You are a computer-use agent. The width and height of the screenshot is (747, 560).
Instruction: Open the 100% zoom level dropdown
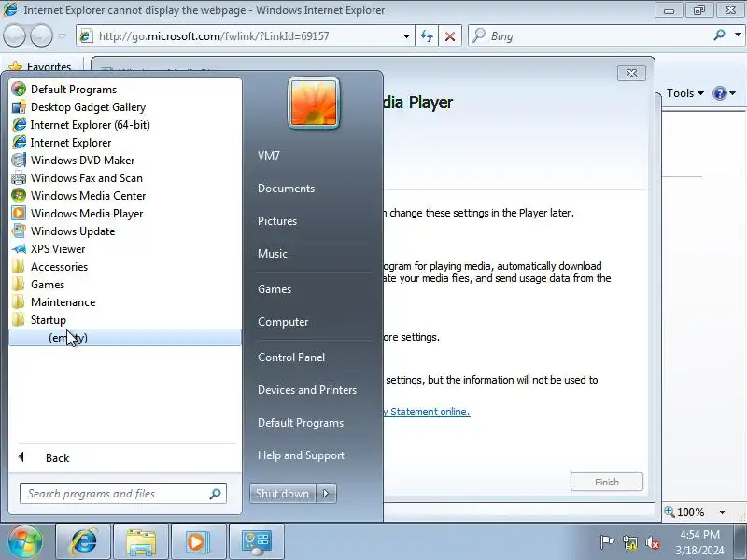[x=723, y=512]
